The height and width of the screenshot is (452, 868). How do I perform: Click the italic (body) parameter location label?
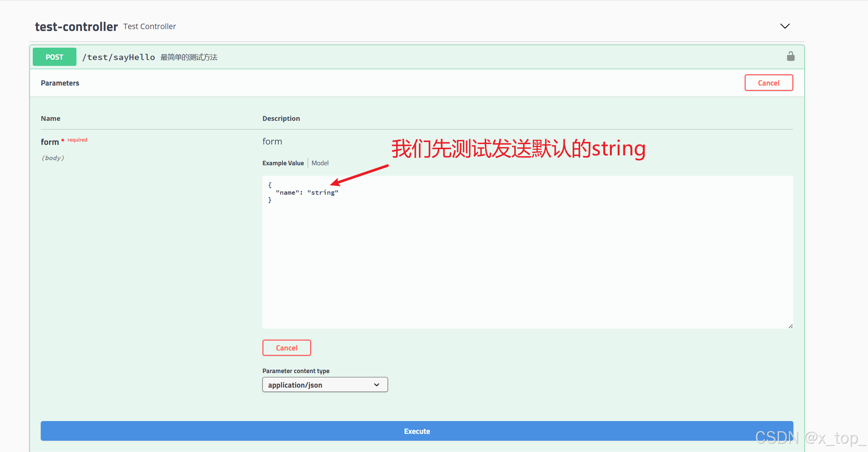[x=53, y=158]
